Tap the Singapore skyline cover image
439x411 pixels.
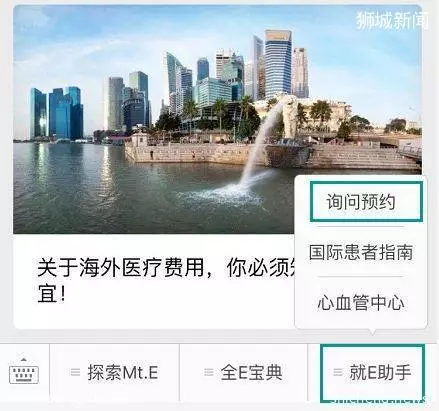tap(217, 119)
